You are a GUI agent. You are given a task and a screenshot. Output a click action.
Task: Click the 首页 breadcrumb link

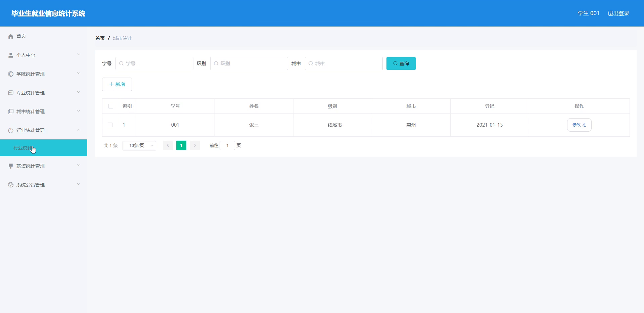point(100,38)
